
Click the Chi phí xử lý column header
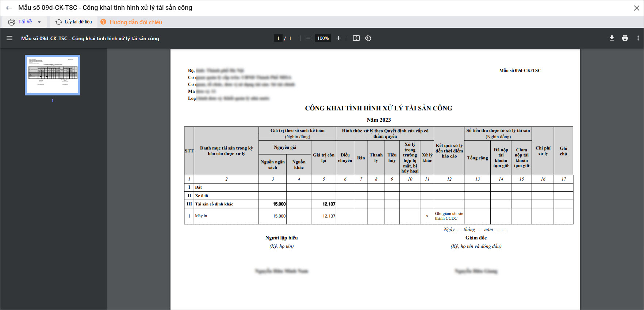(543, 151)
